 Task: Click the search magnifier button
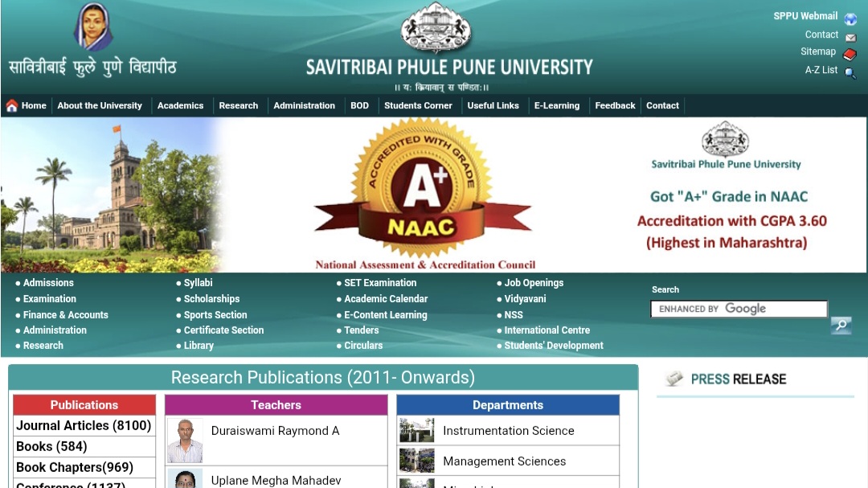(841, 325)
